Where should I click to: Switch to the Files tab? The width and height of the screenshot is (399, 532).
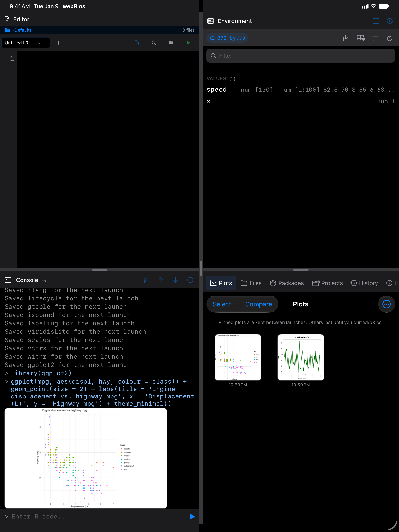pos(251,283)
